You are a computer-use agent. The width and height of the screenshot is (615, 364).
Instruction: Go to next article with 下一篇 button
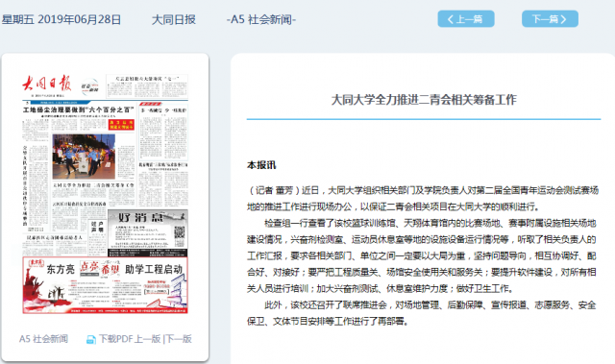click(x=550, y=19)
